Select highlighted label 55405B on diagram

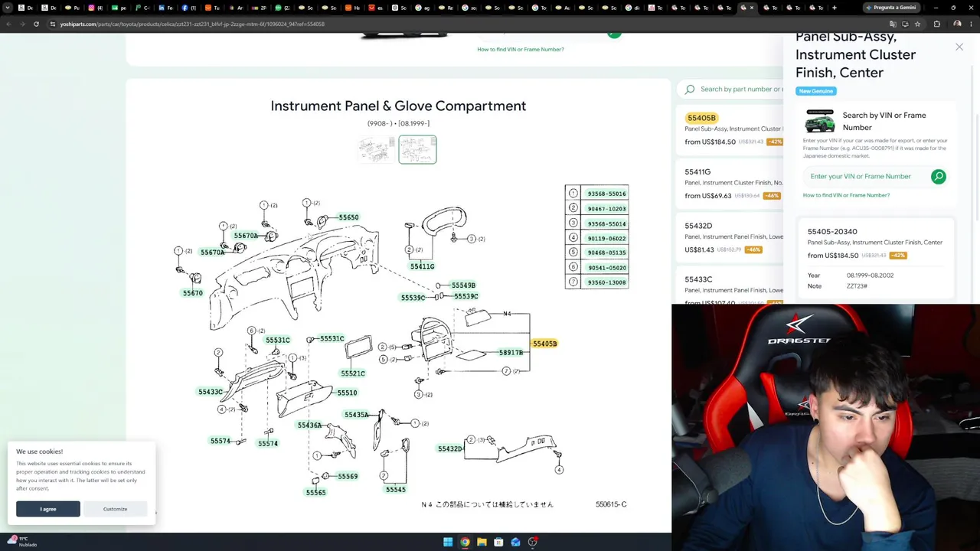click(x=544, y=344)
